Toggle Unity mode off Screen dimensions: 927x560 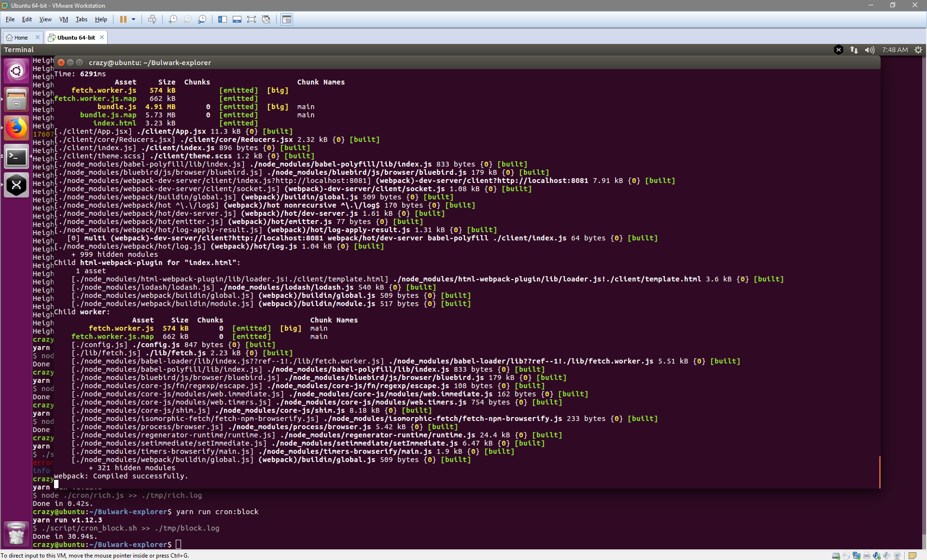pyautogui.click(x=266, y=19)
